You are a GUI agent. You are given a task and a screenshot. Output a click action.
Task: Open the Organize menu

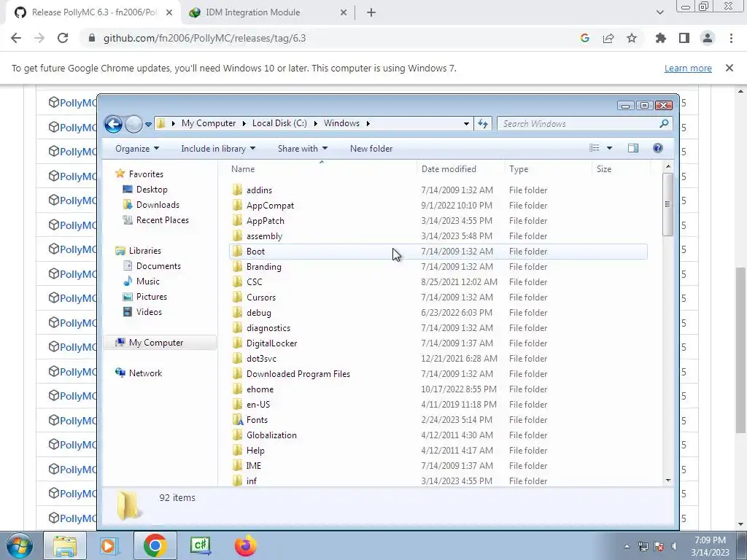(136, 149)
